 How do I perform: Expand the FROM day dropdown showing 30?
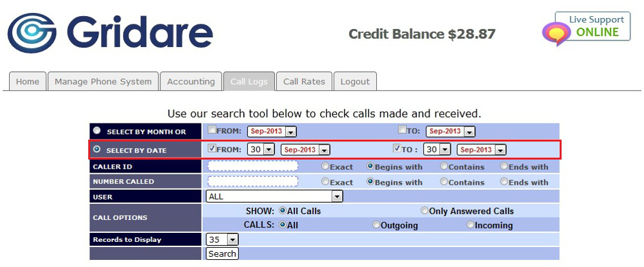[x=260, y=149]
